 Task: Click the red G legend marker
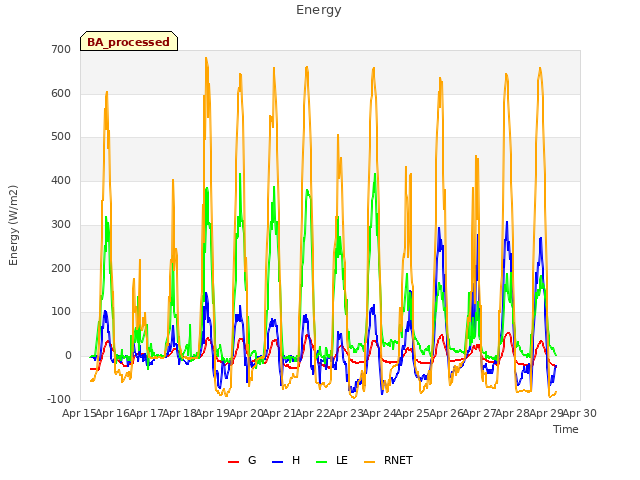[233, 462]
